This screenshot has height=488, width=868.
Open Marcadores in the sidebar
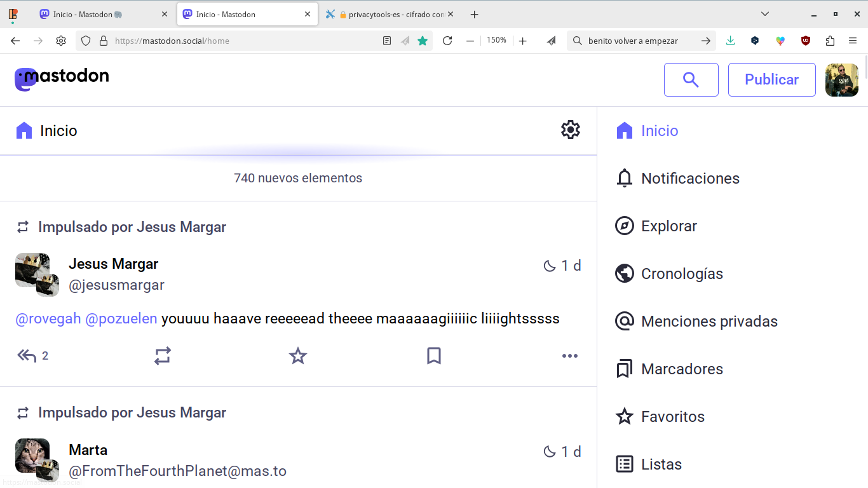pos(669,369)
